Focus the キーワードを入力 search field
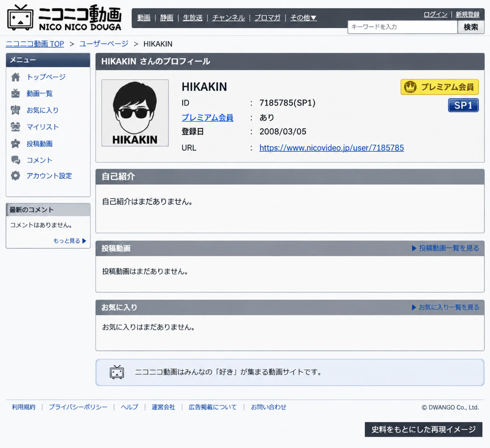Viewport: 490px width, 448px height. [x=402, y=27]
